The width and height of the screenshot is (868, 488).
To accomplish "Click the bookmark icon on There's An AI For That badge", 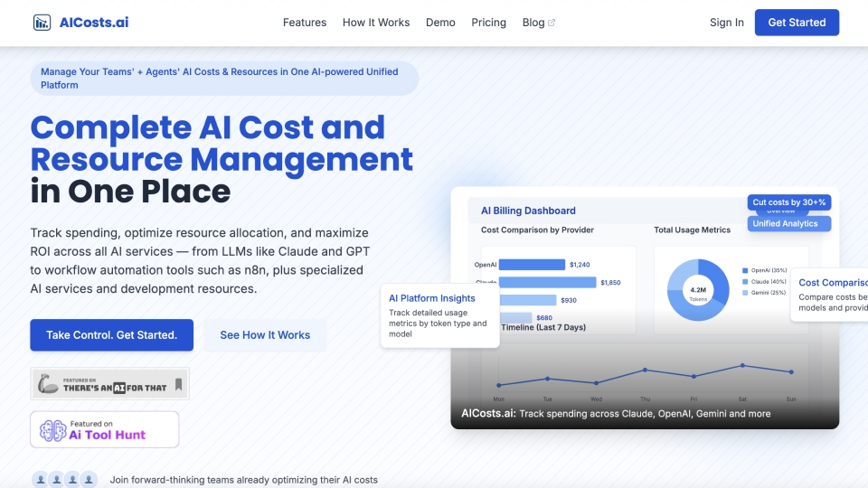I will click(x=178, y=384).
